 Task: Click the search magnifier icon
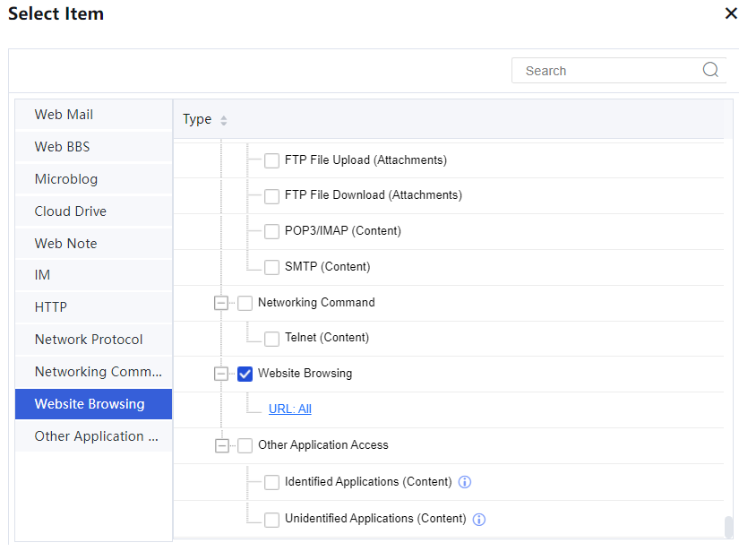click(710, 70)
